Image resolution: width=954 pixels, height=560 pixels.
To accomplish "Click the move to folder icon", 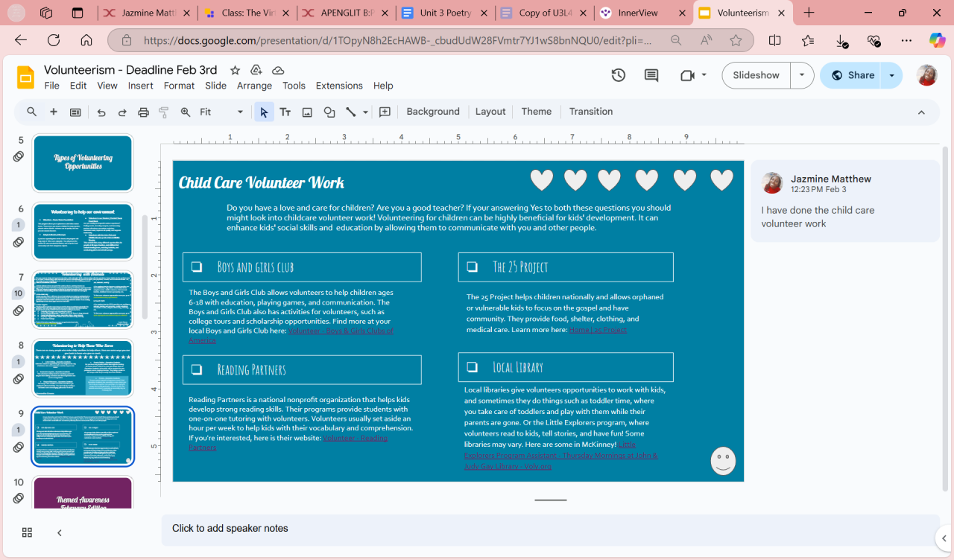I will click(x=256, y=70).
